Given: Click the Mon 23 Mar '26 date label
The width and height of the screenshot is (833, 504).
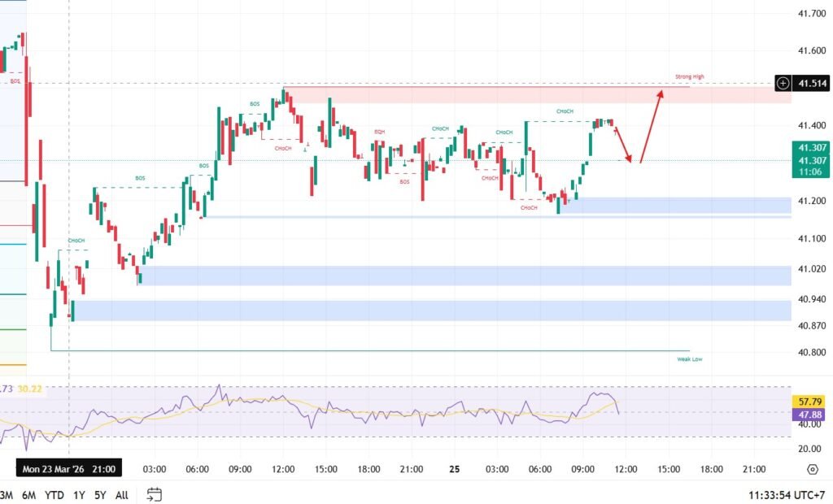Looking at the screenshot, I should (x=70, y=469).
